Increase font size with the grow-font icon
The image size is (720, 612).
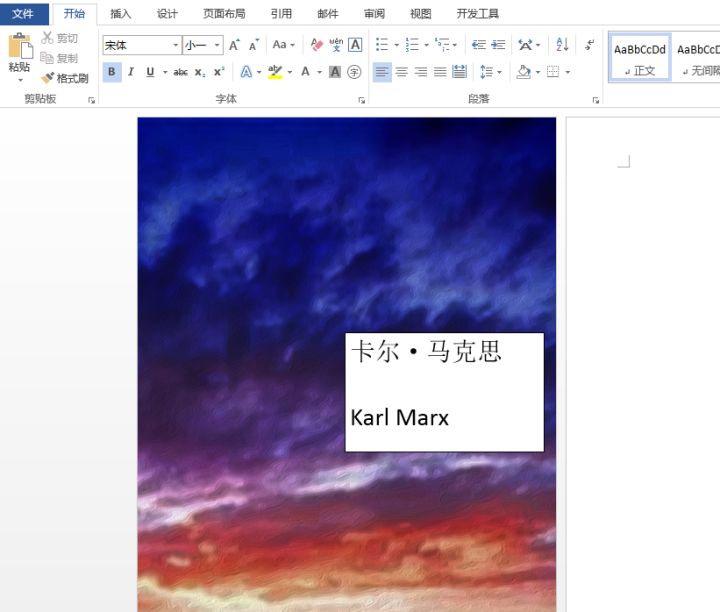(234, 45)
